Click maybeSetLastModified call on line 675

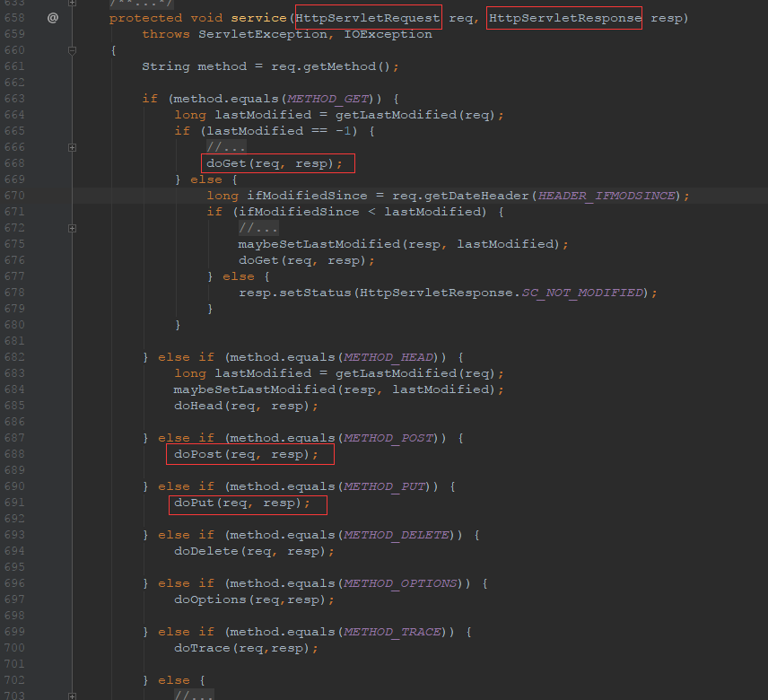[x=319, y=244]
